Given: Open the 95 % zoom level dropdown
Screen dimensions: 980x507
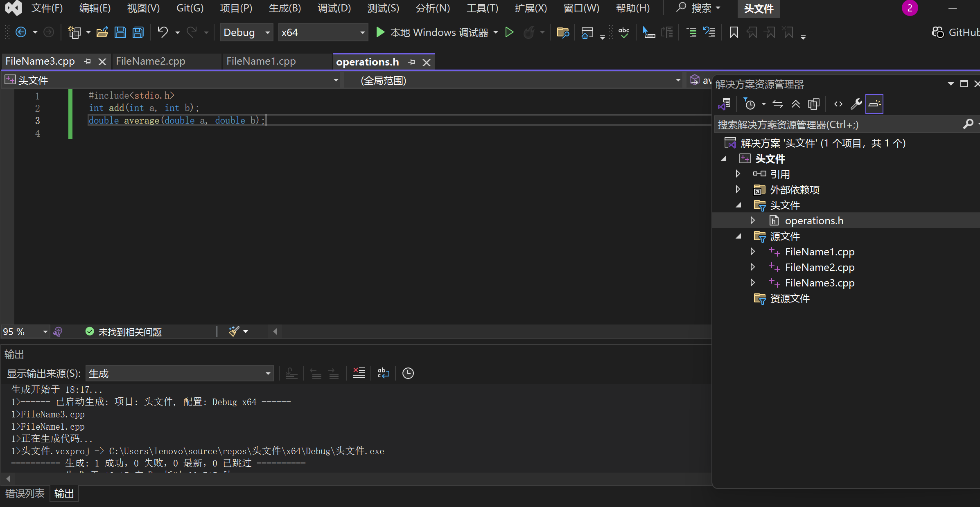Looking at the screenshot, I should coord(45,332).
